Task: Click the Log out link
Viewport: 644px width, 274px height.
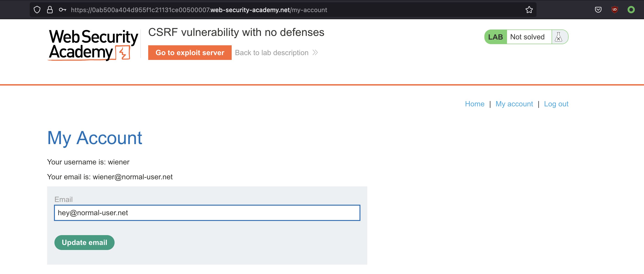Action: pyautogui.click(x=556, y=104)
